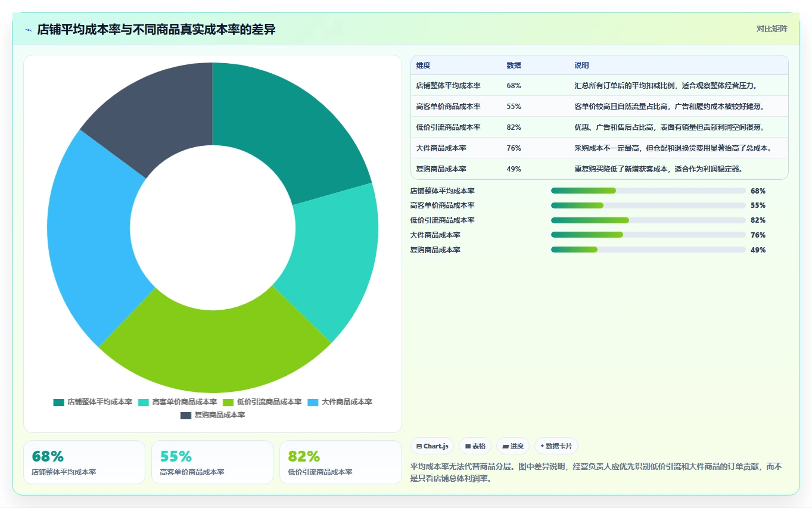The height and width of the screenshot is (508, 812).
Task: Click the 数据卡片 chip
Action: pyautogui.click(x=556, y=446)
